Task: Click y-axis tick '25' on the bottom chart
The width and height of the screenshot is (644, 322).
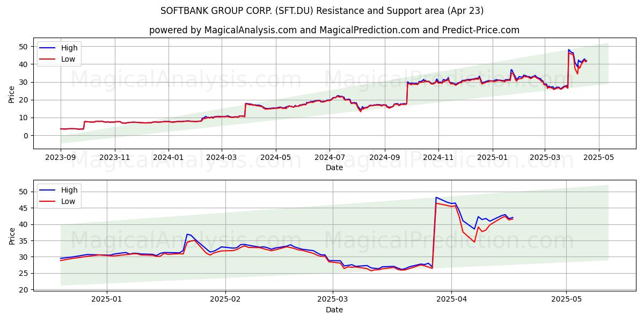Action: [x=24, y=274]
